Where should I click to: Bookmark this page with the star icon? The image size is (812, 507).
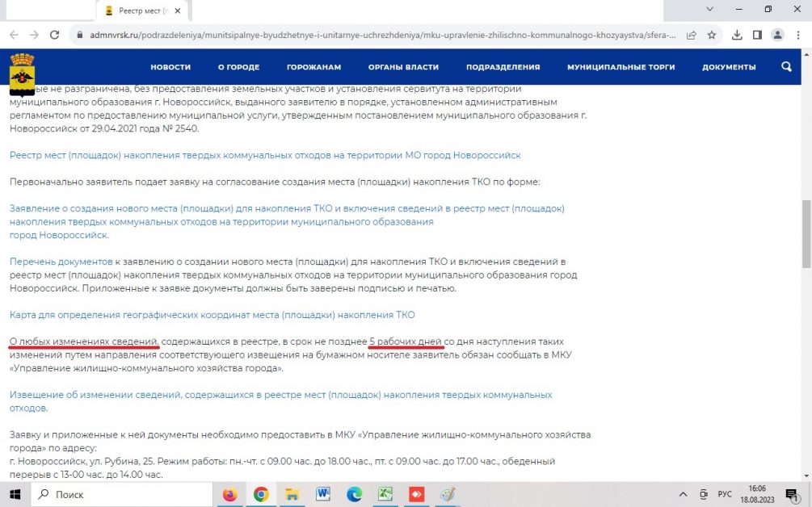click(x=712, y=35)
